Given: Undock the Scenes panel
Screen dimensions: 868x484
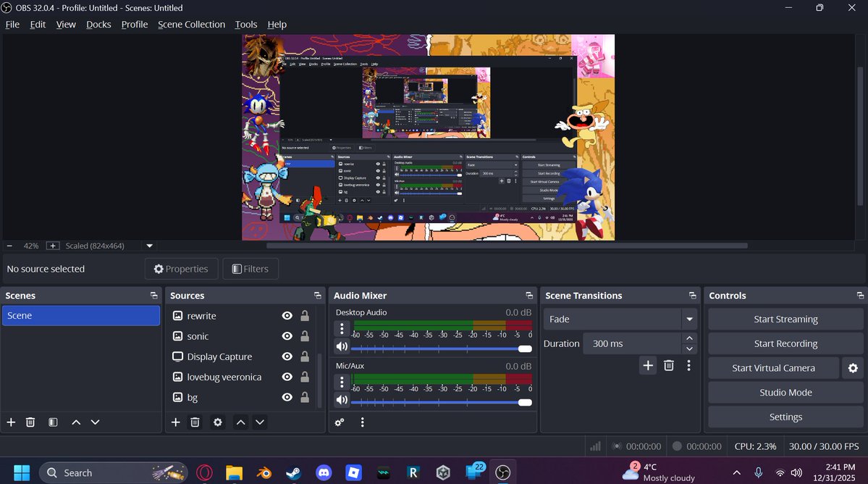Looking at the screenshot, I should click(x=154, y=295).
